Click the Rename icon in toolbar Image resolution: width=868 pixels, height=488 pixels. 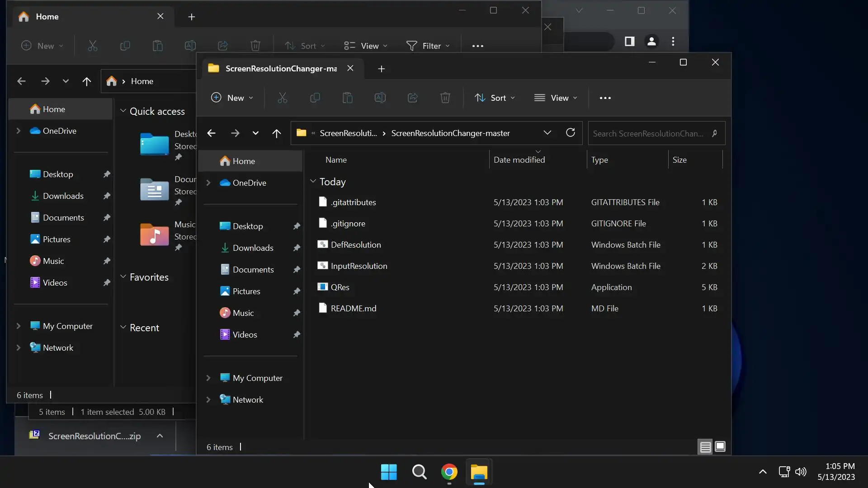[x=380, y=98]
